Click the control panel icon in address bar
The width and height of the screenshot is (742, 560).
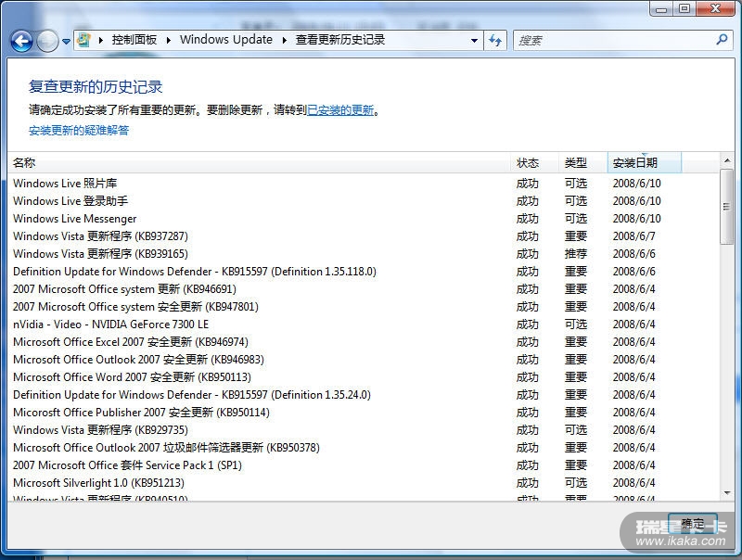83,40
